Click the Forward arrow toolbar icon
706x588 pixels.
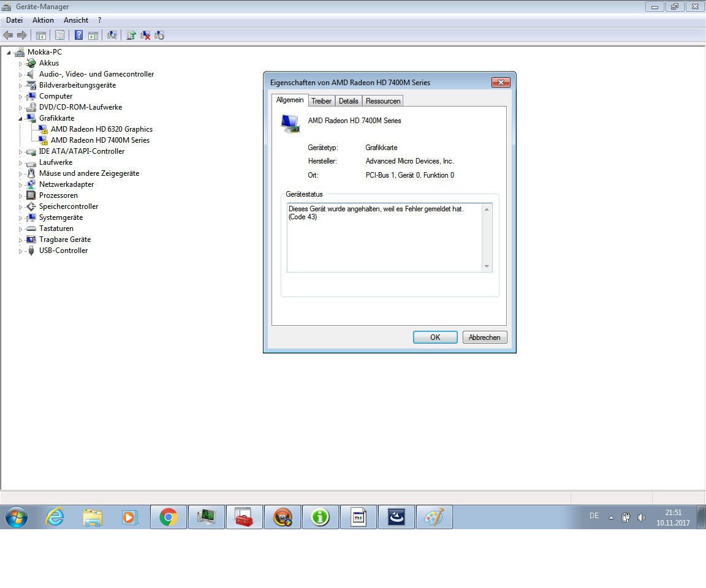pos(21,35)
